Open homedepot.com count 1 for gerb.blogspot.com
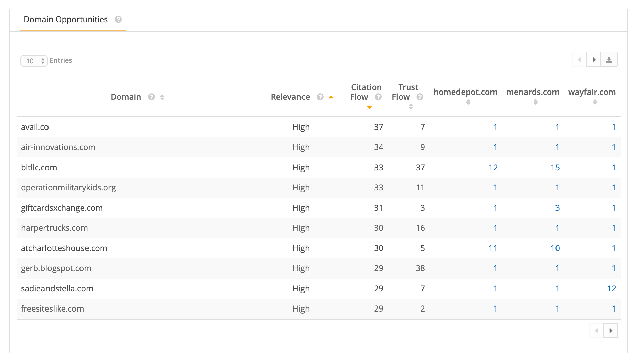Screen dimensions: 636x364 click(x=496, y=268)
